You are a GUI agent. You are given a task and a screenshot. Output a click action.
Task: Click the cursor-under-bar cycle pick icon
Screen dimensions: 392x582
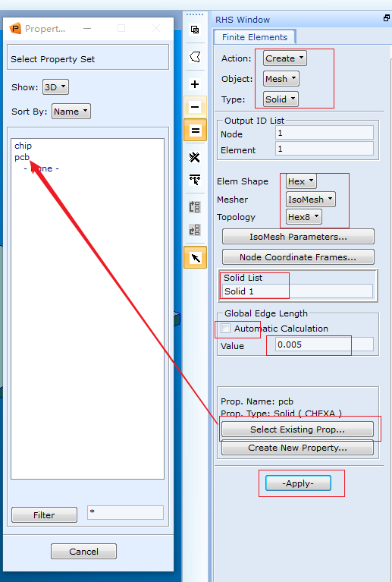click(x=195, y=180)
